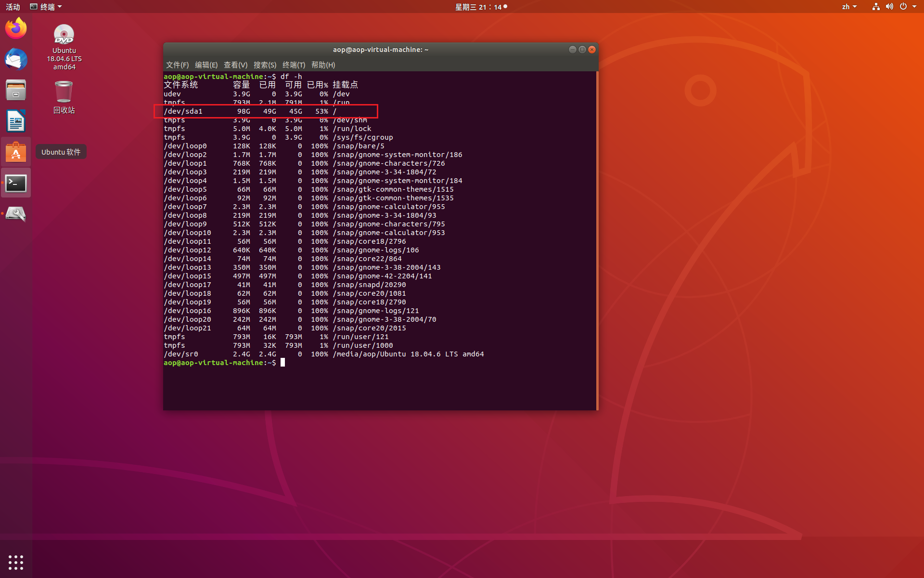
Task: Launch LibreOffice Writer from the dock
Action: [16, 121]
